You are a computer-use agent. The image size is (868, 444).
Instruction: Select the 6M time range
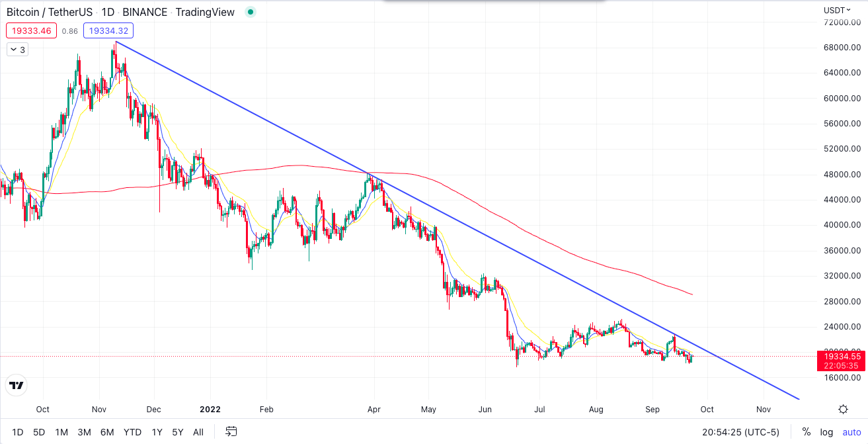click(107, 432)
